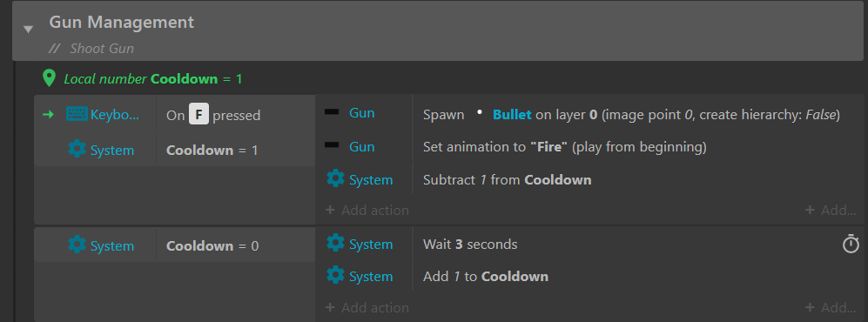Image resolution: width=868 pixels, height=322 pixels.
Task: Click the stopwatch icon on Wait action
Action: [851, 244]
